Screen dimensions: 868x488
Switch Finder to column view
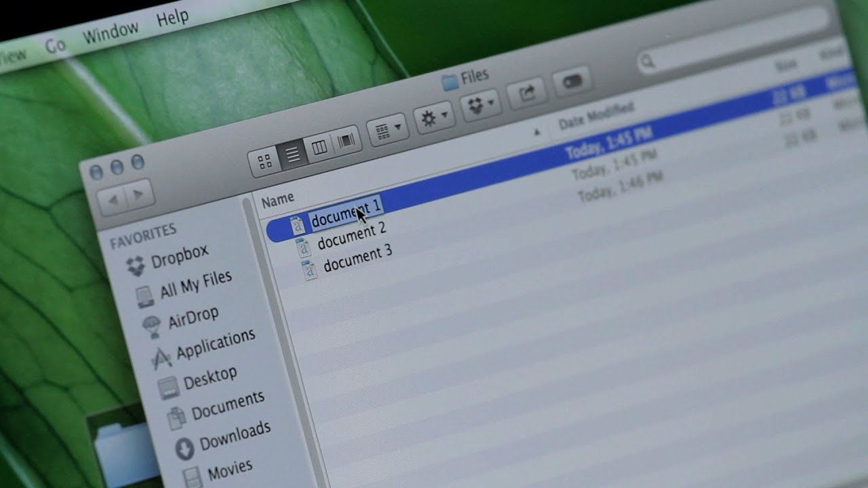(319, 147)
